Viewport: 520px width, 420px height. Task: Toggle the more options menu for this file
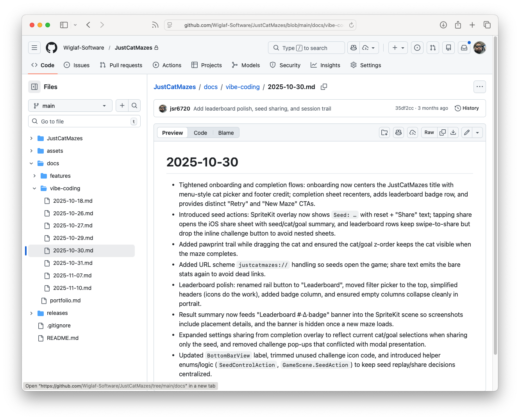480,86
